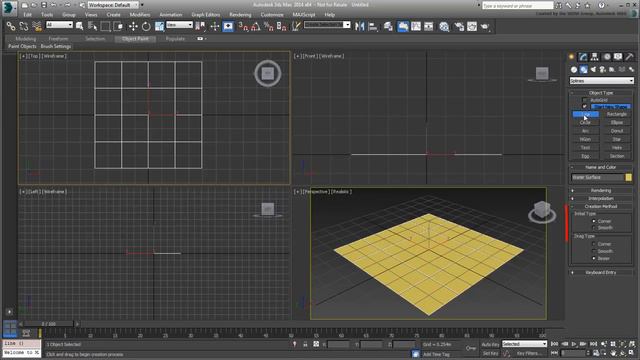Expand the Keyboard Entry rollout

pyautogui.click(x=601, y=273)
